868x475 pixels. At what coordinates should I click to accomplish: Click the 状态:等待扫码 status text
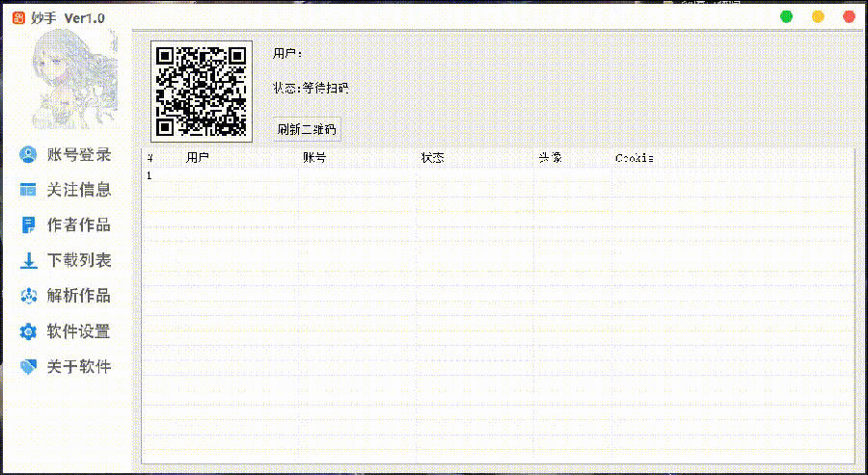coord(312,88)
